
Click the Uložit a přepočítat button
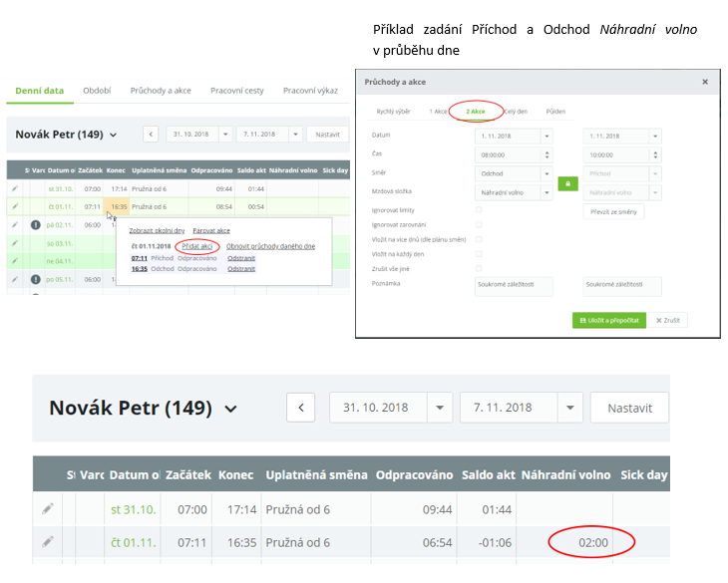[609, 320]
